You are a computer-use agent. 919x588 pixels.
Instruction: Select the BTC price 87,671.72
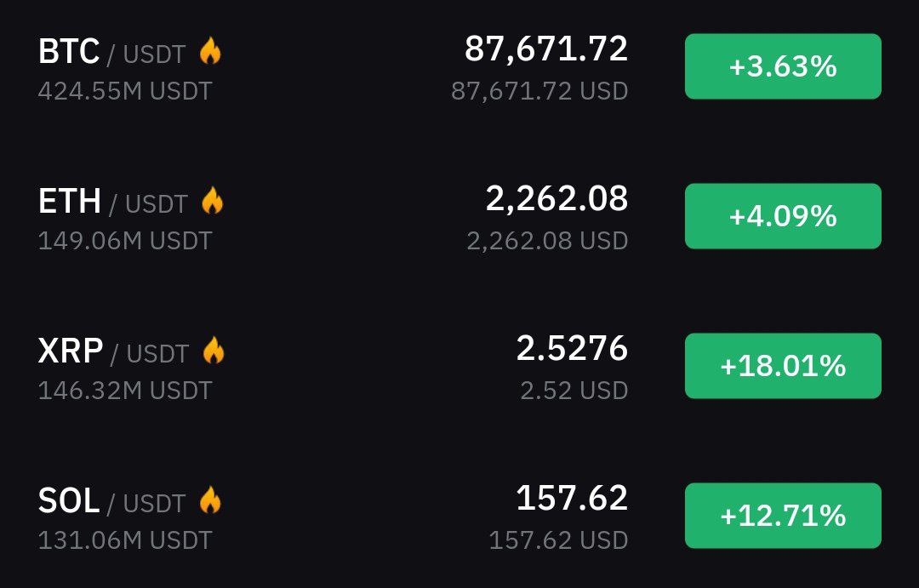[546, 49]
